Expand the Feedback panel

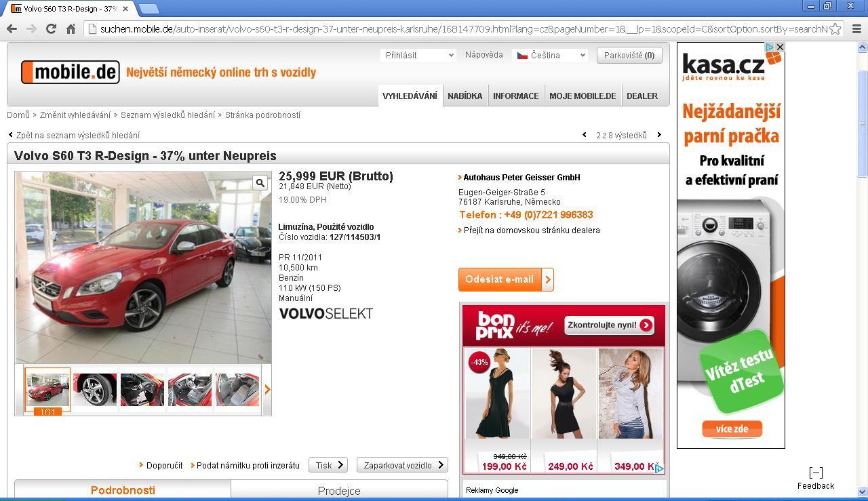coord(816,477)
